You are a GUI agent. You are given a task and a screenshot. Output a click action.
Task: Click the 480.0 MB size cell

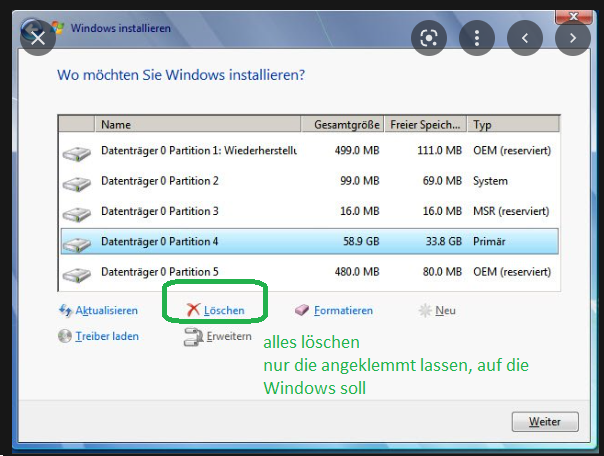(x=357, y=272)
